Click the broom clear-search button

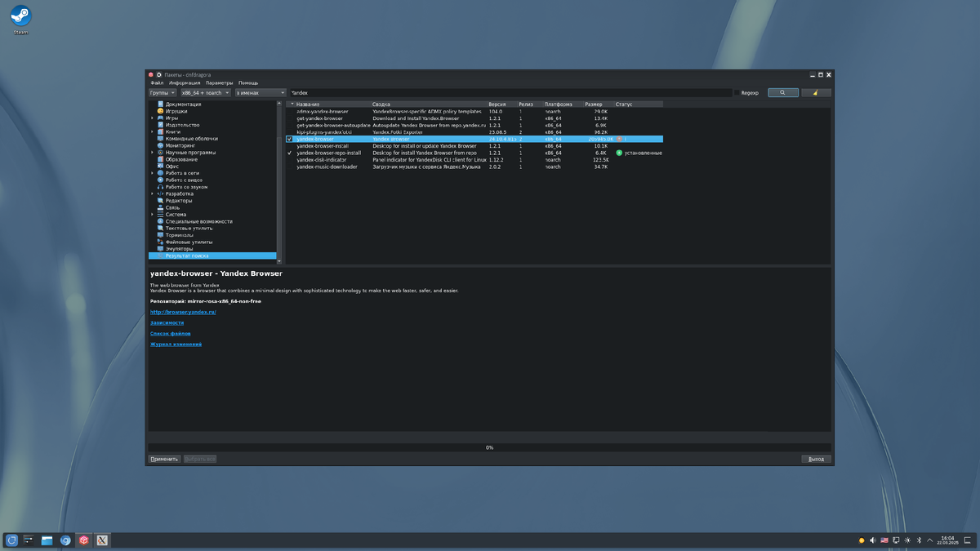(816, 93)
